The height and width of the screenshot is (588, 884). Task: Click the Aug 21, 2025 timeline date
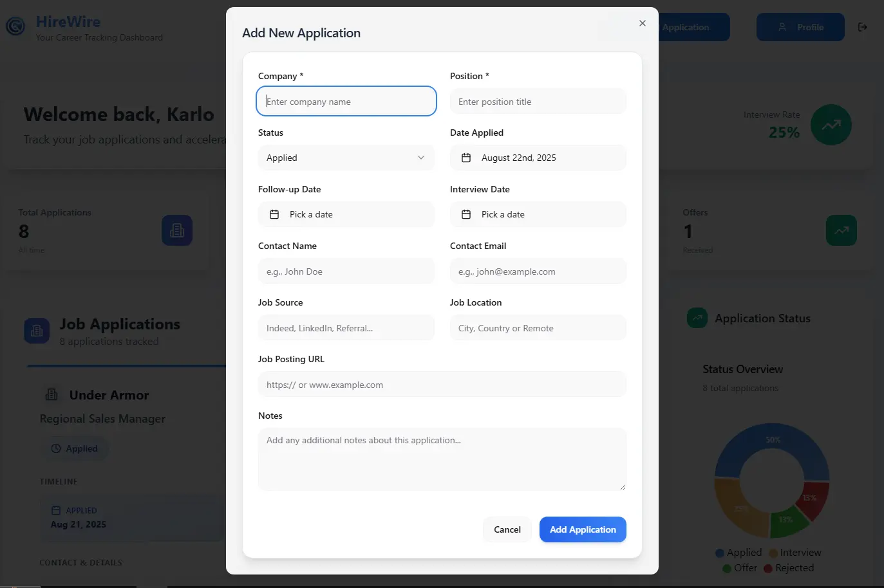coord(79,524)
